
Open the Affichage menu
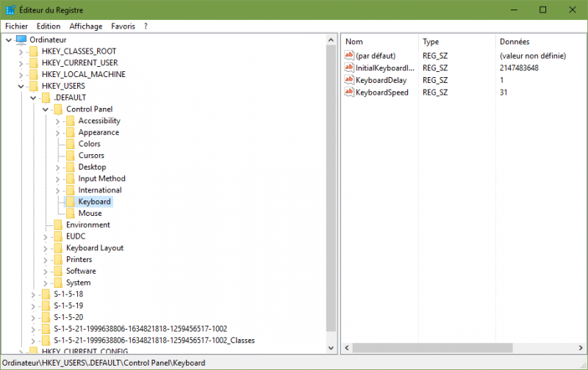pyautogui.click(x=86, y=26)
